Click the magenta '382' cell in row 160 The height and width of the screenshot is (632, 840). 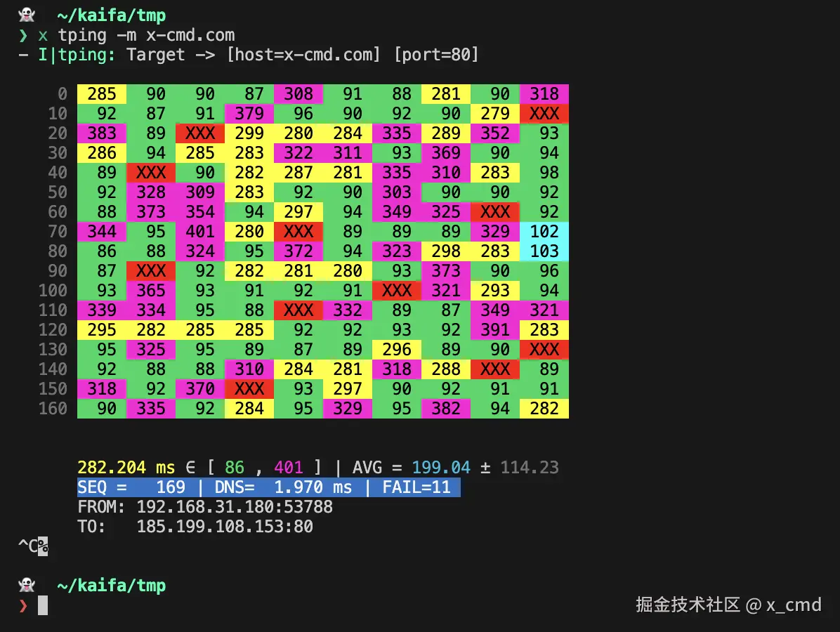click(x=446, y=409)
